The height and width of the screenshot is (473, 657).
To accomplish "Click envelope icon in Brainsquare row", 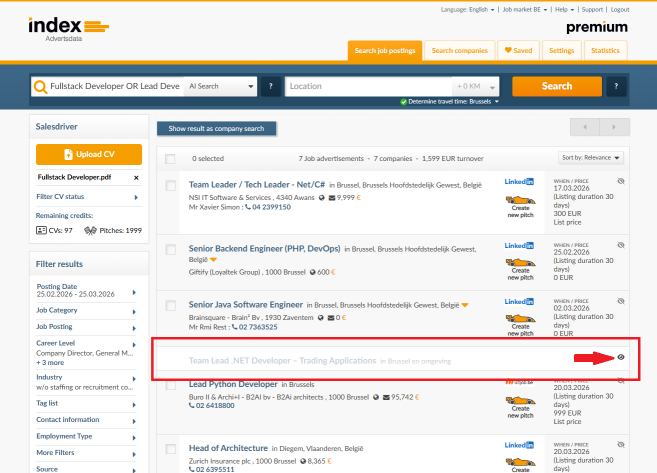I will (x=331, y=318).
